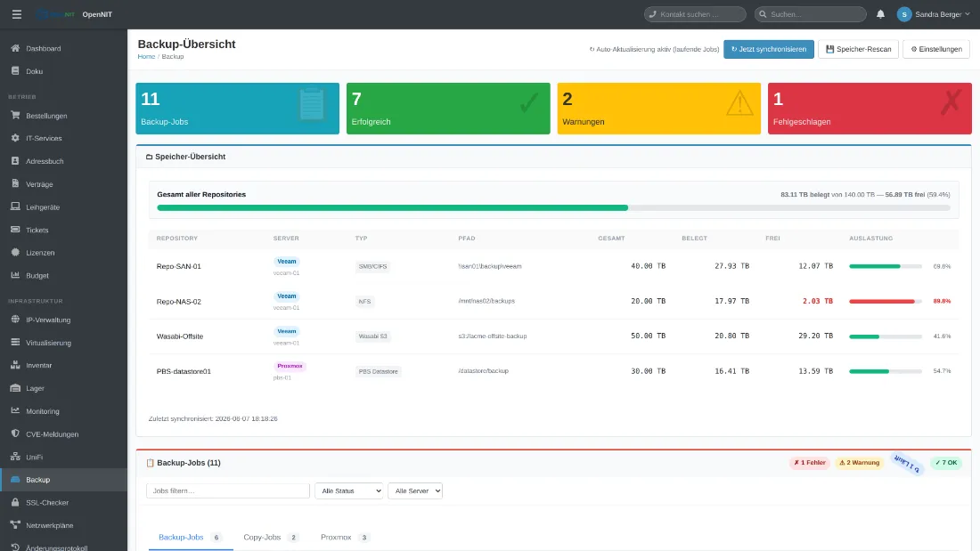Click the Wasabi-Offsite usage bar
The width and height of the screenshot is (980, 551).
tap(885, 336)
